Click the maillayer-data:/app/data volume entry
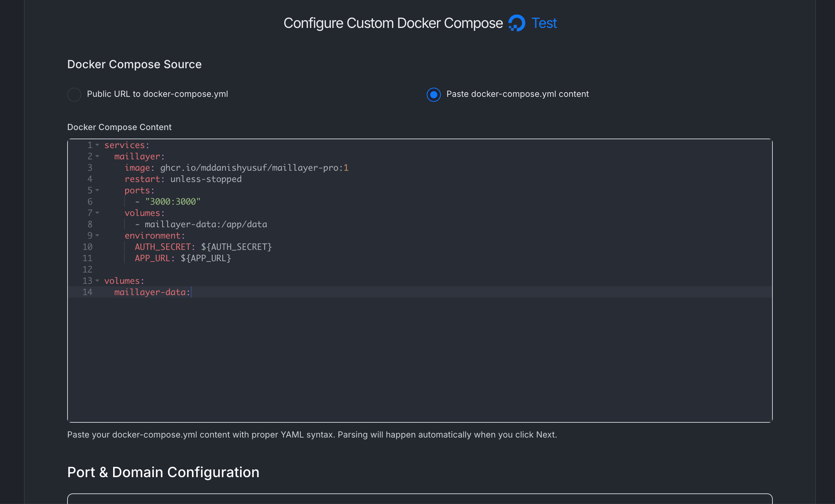Viewport: 835px width, 504px height. tap(206, 224)
